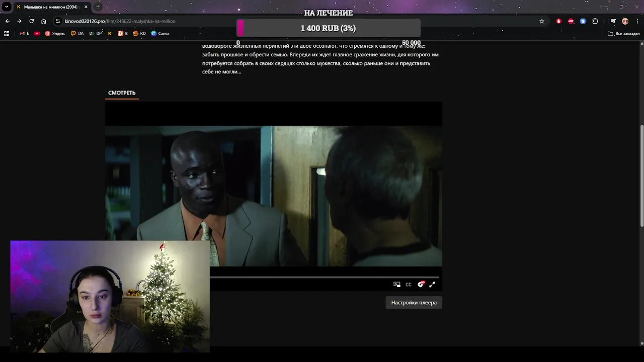
Task: Open the Canva bookmark
Action: click(x=160, y=34)
